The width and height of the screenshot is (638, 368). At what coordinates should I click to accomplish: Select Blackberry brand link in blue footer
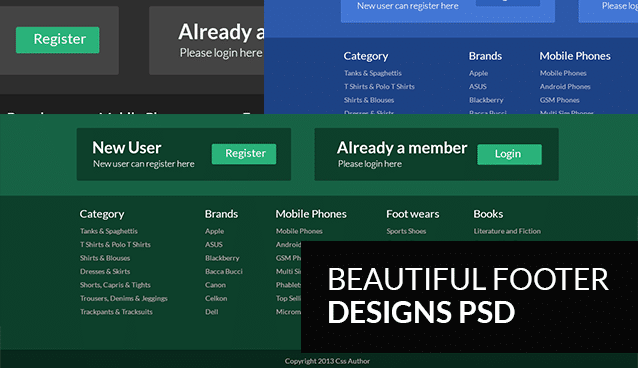click(x=486, y=100)
